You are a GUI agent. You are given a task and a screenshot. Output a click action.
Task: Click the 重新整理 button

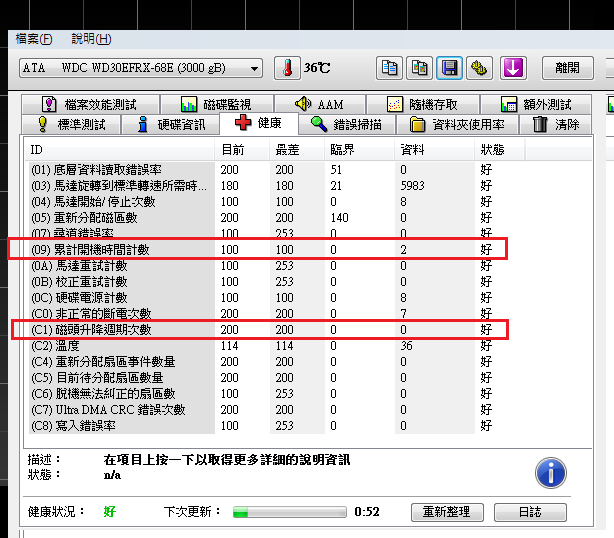point(447,512)
